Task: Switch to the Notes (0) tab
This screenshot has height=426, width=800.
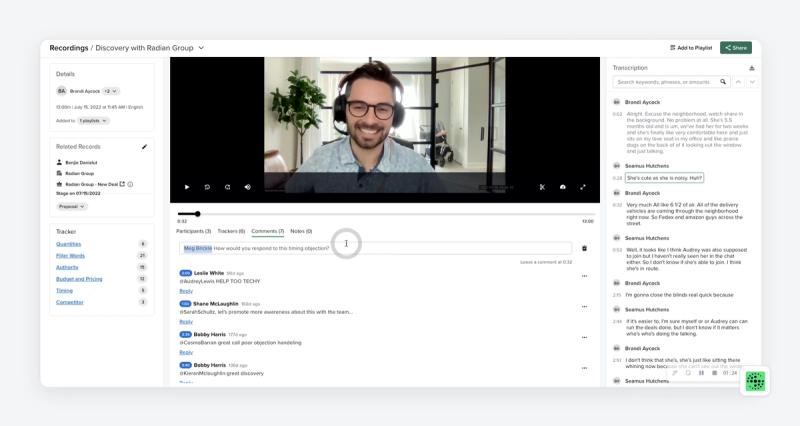Action: [x=301, y=231]
